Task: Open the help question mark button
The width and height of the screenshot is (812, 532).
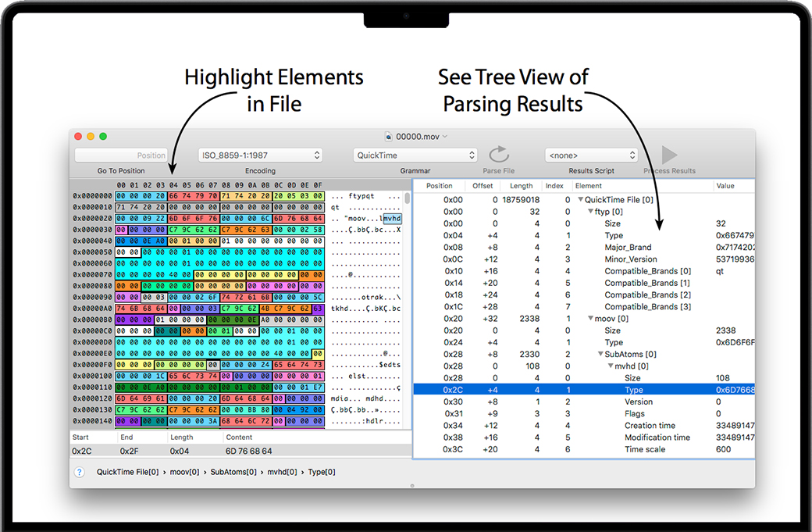Action: [79, 472]
